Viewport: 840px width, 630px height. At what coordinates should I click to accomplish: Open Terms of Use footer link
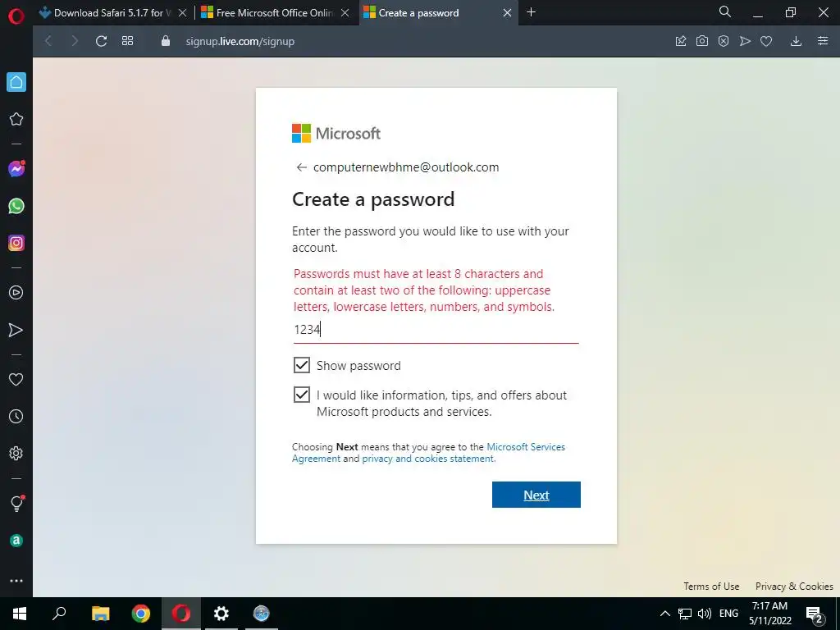click(711, 586)
